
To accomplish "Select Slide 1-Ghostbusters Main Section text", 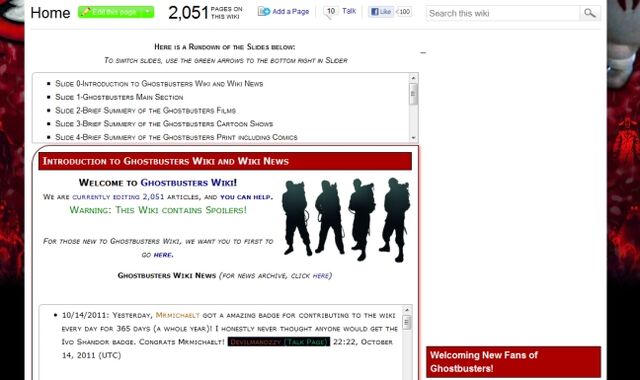I will click(119, 97).
